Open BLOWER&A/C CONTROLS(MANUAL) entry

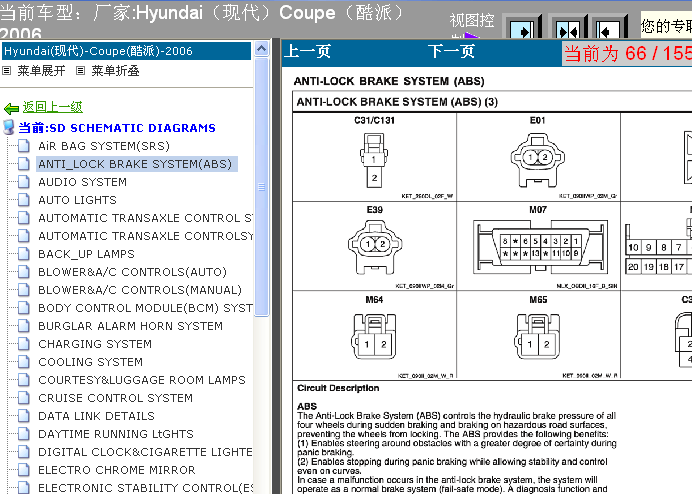tap(140, 290)
